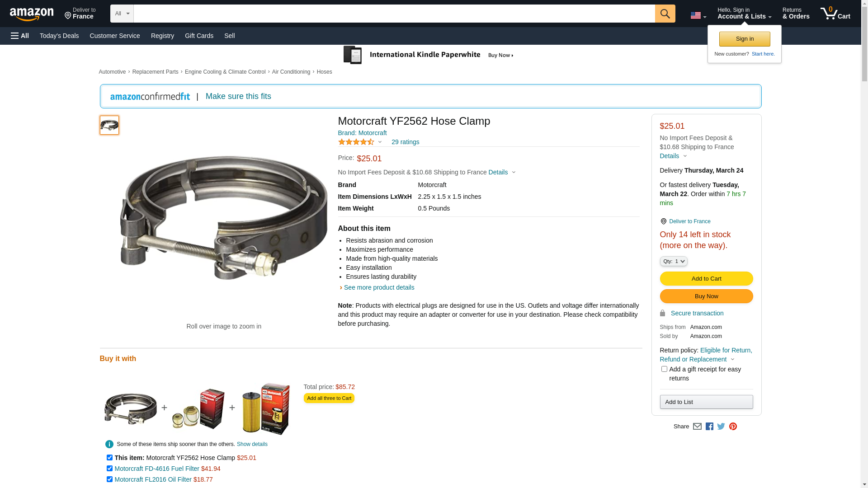Uncheck Motorcraft FD-4616 Fuel Filter checkbox
868x488 pixels.
point(109,469)
